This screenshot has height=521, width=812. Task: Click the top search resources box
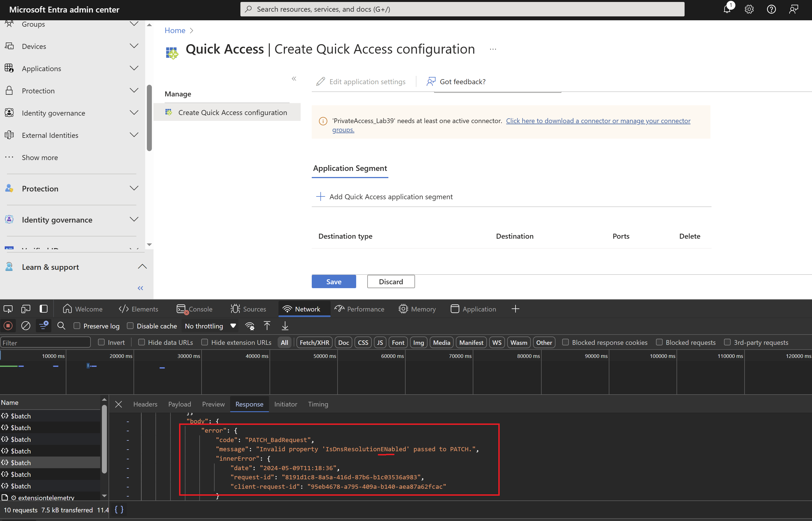462,9
